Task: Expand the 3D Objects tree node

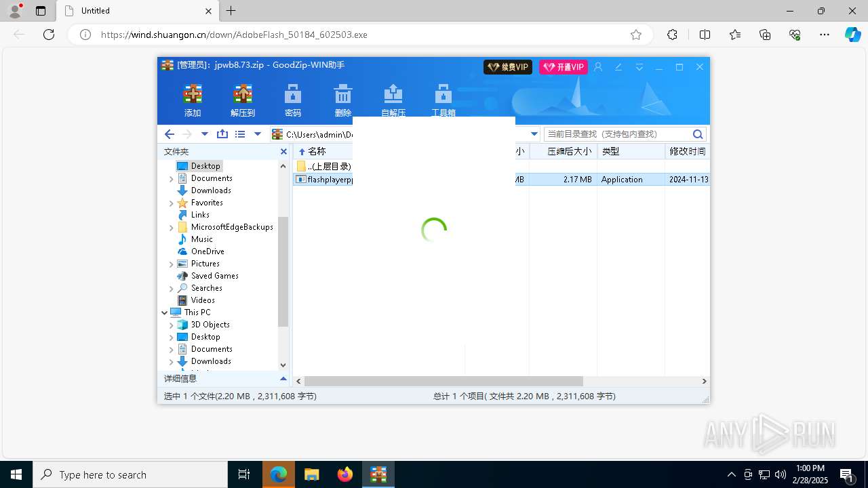Action: 171,325
